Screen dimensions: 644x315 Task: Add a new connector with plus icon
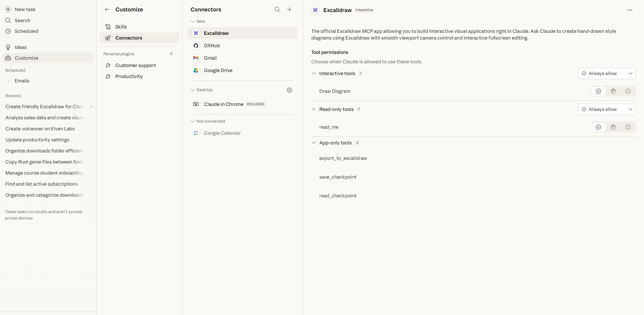click(x=289, y=9)
